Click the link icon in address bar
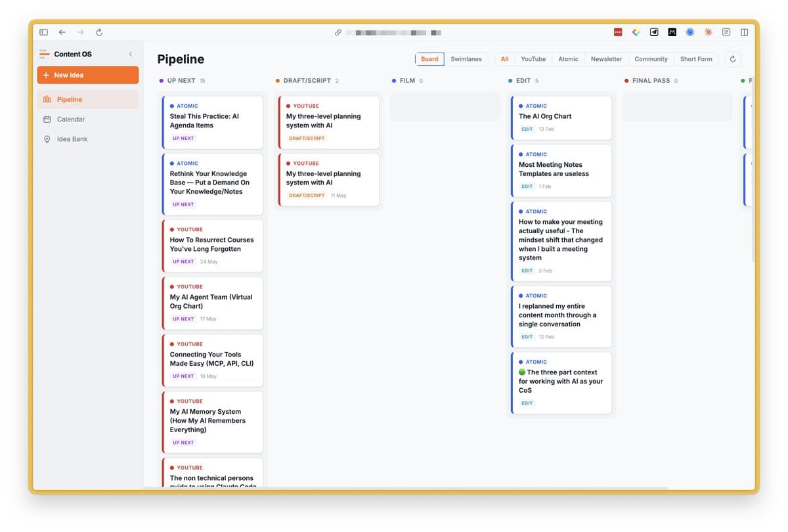 pos(338,32)
